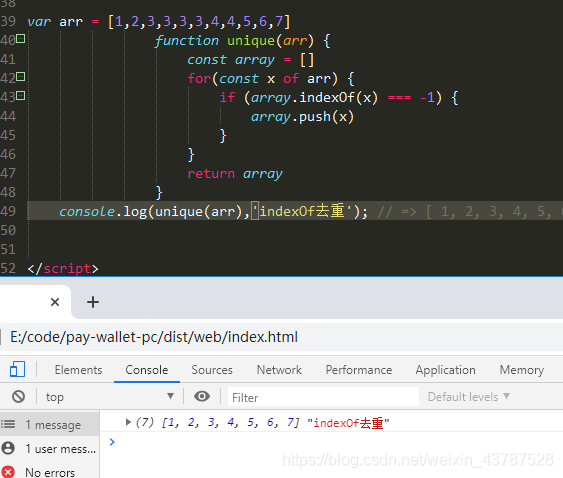Click 'console.log' on line 49
This screenshot has height=478, width=563.
point(103,211)
